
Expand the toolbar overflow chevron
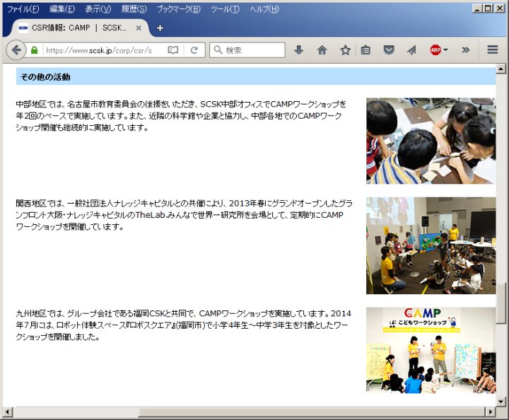[x=465, y=50]
